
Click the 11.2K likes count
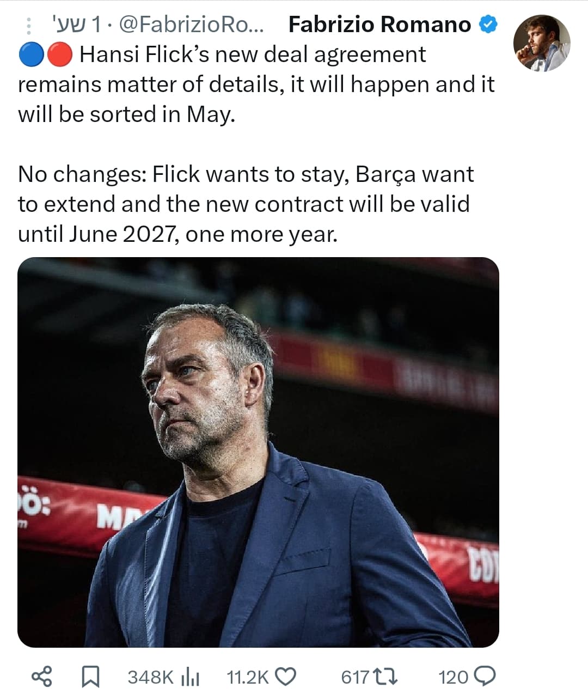(248, 677)
